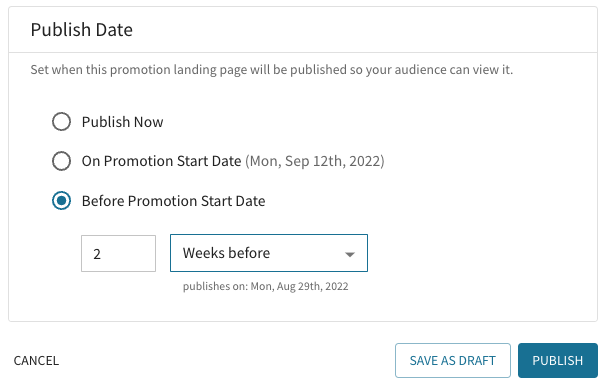The height and width of the screenshot is (384, 607).
Task: Select the Before Promotion Start Date radio button
Action: point(62,201)
